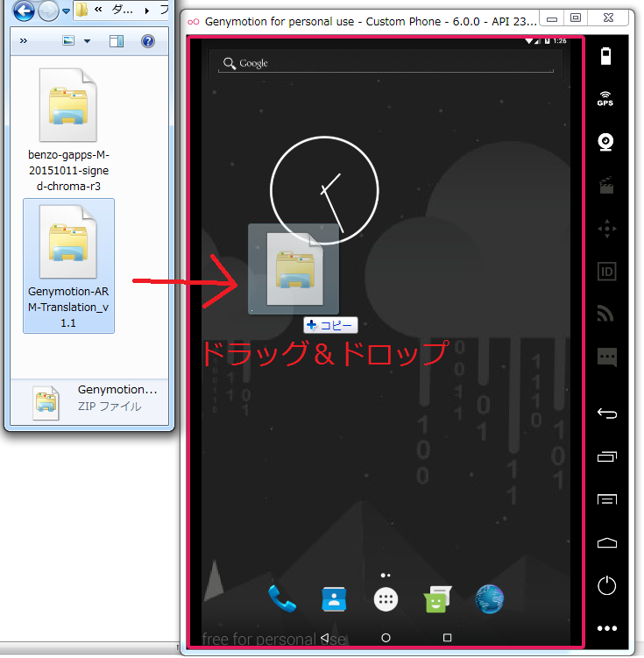Click the home screen page indicator dots
The height and width of the screenshot is (658, 644).
[386, 576]
